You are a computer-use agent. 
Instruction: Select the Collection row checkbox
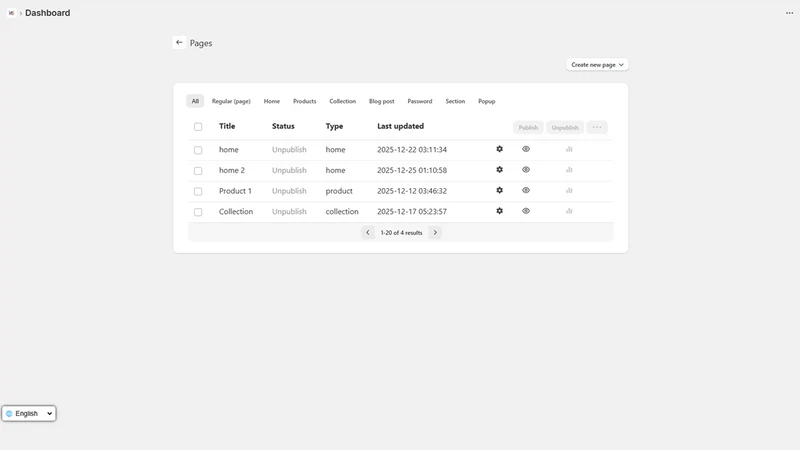click(198, 212)
